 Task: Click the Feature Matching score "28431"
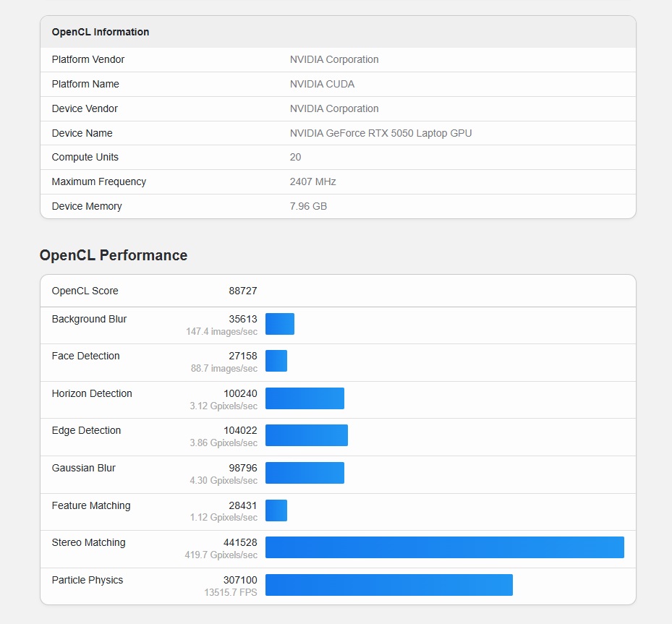(243, 506)
